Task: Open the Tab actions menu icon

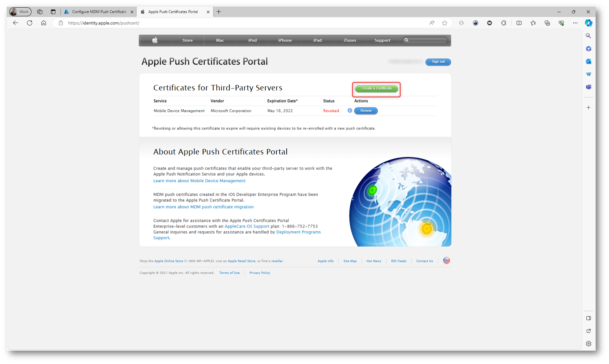Action: tap(53, 12)
